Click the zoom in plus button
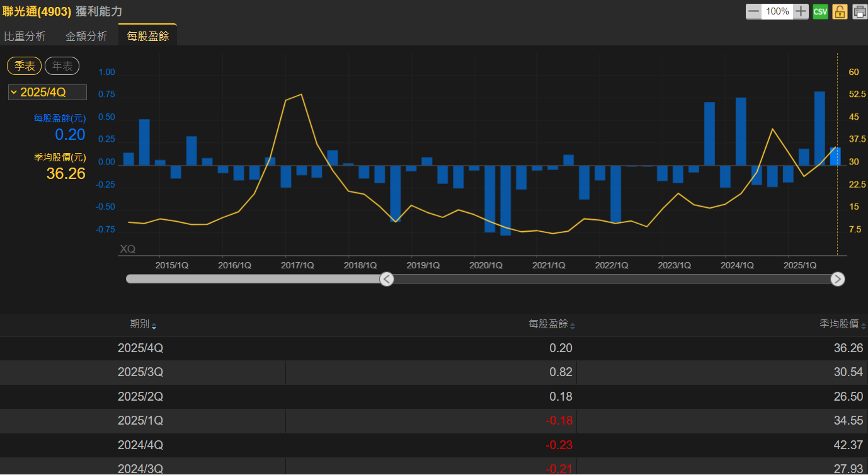 pos(801,11)
